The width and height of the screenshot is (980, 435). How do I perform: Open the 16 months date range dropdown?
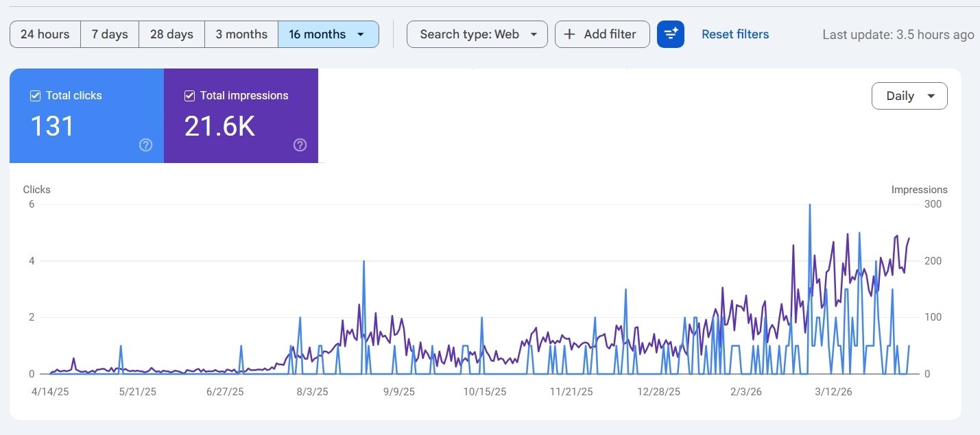[x=328, y=34]
